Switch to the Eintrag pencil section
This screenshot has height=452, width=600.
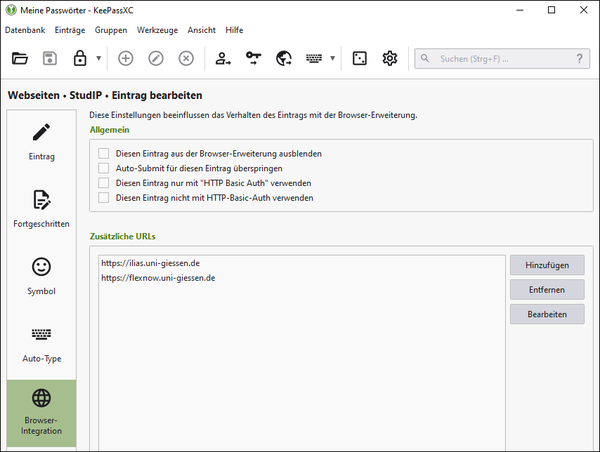[x=41, y=144]
